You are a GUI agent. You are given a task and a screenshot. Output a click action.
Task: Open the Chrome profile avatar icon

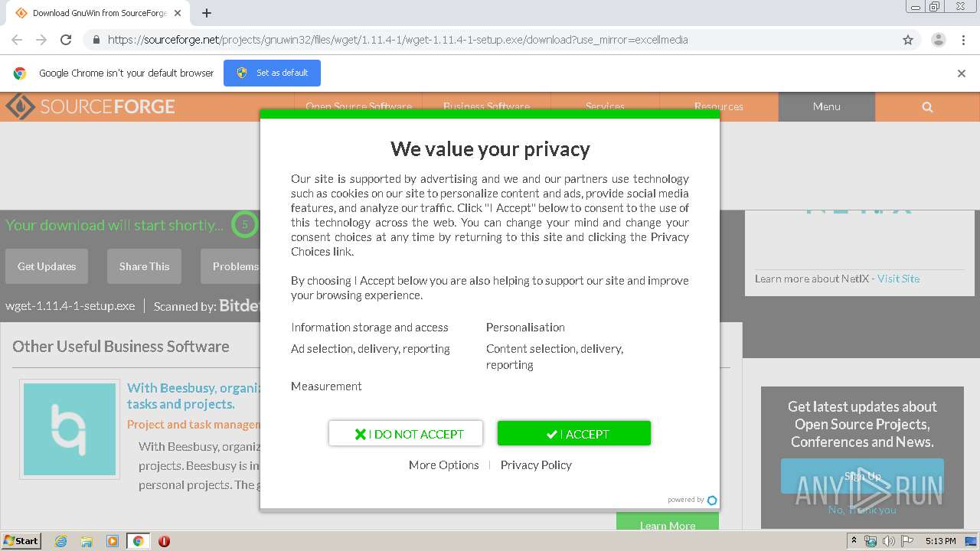pos(938,40)
